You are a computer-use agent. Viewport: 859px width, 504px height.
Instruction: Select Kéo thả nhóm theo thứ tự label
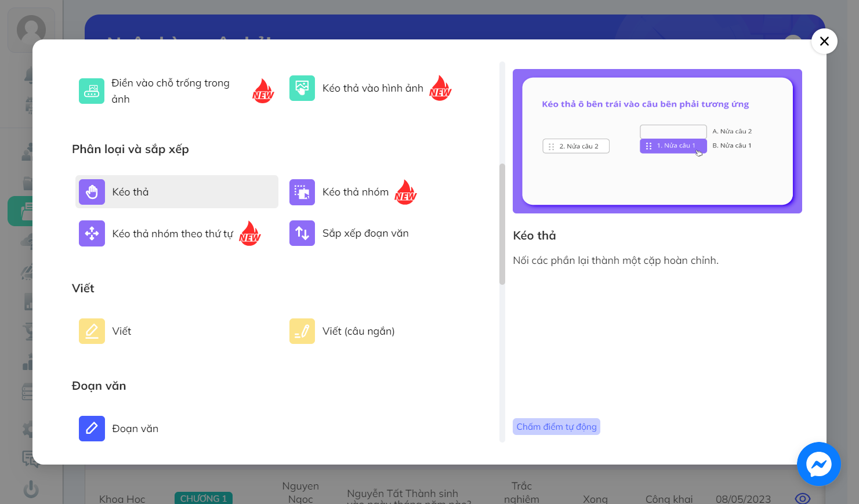(x=173, y=234)
